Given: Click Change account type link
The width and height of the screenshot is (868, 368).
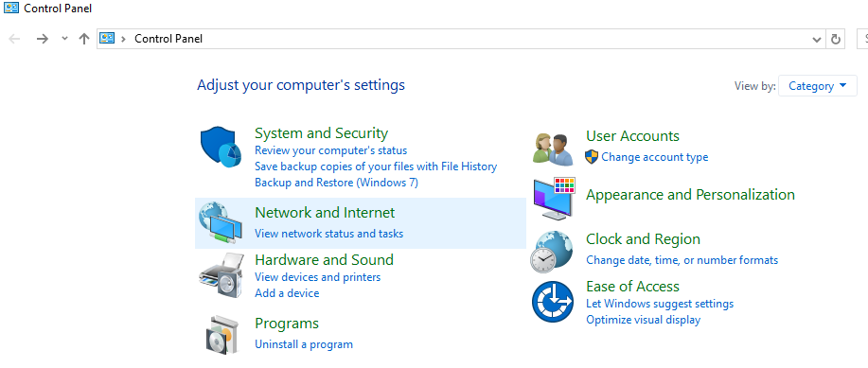Looking at the screenshot, I should click(654, 157).
